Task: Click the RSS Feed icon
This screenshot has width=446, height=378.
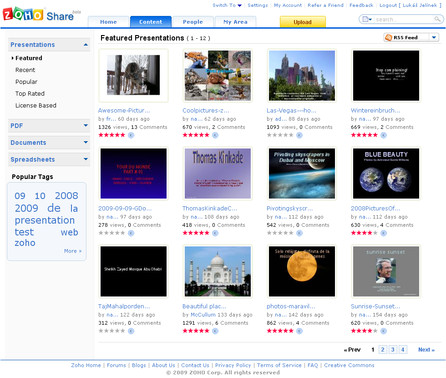Action: tap(388, 38)
